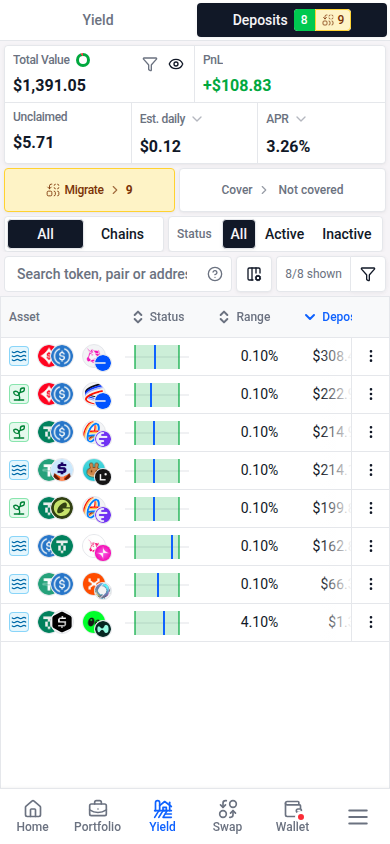
Task: Click the sprout farm icon on the $222 row
Action: click(19, 394)
